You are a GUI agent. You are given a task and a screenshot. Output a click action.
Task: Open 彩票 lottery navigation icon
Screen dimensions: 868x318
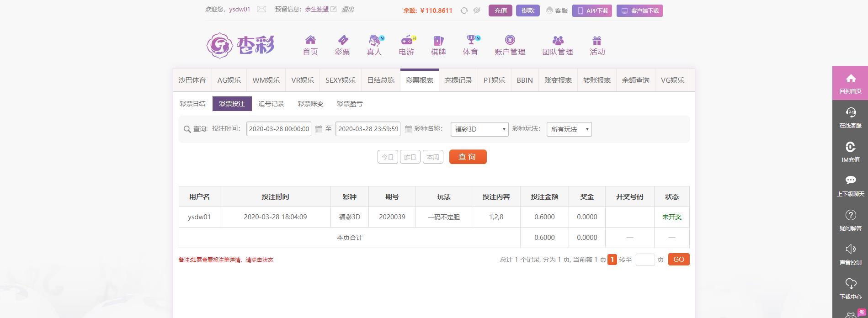click(343, 40)
